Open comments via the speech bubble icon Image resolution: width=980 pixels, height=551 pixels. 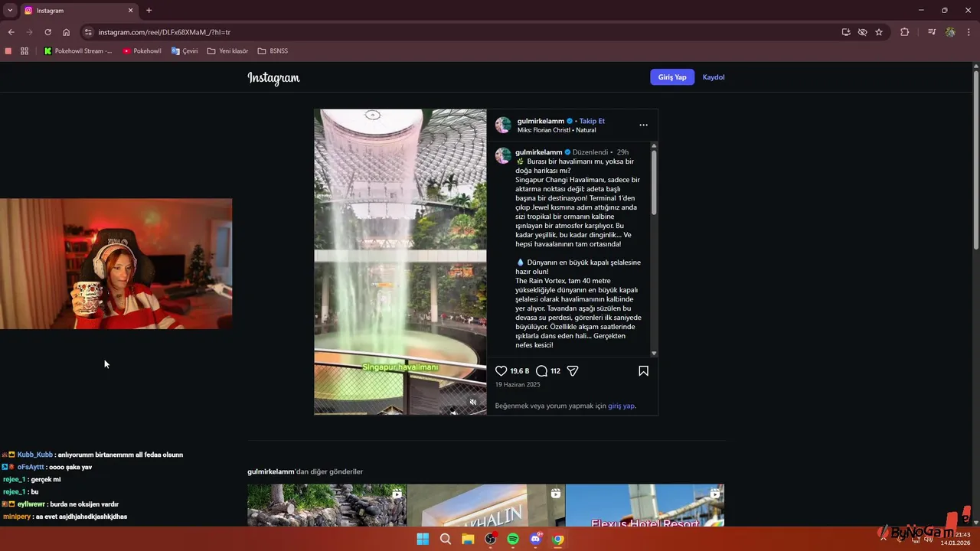click(541, 371)
